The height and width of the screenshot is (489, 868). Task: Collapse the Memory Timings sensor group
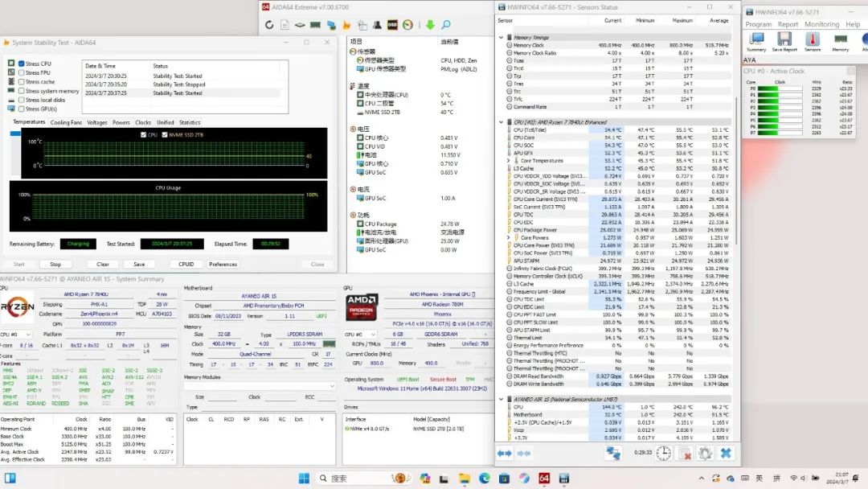coord(502,37)
